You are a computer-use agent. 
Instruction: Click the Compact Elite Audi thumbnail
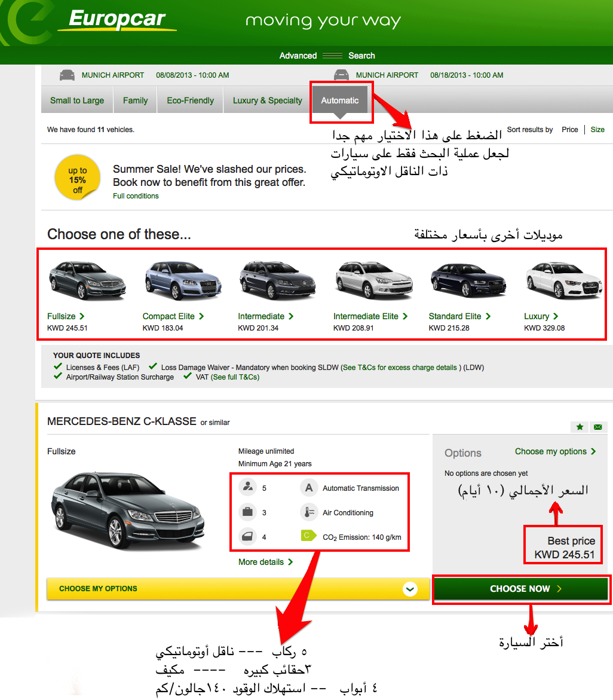183,280
